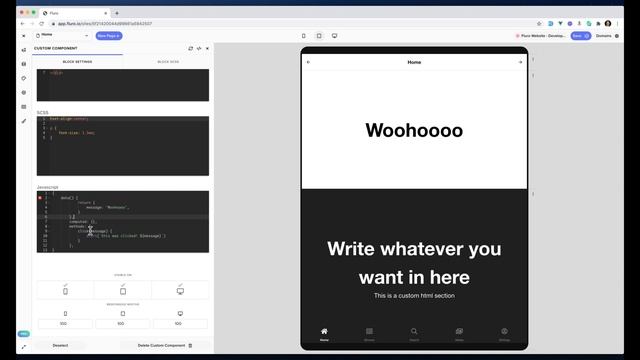Bookmark page with the star icon
This screenshot has height=360, width=640.
point(539,24)
